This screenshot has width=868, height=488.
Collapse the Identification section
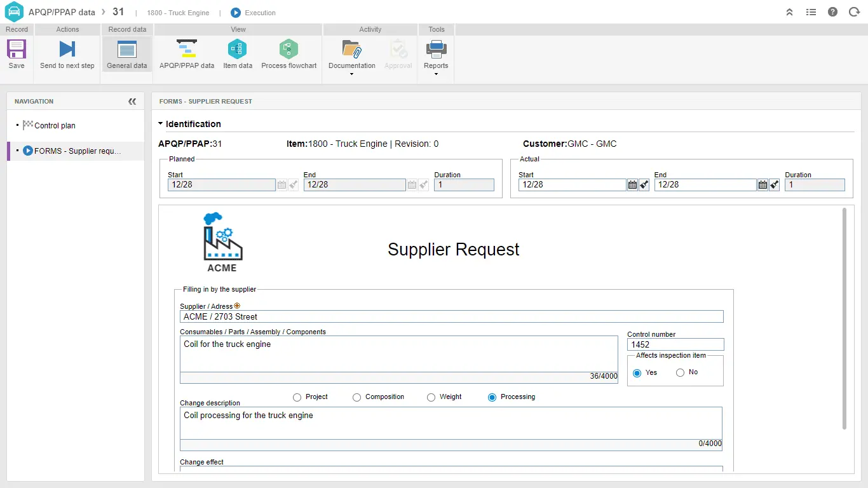click(161, 124)
